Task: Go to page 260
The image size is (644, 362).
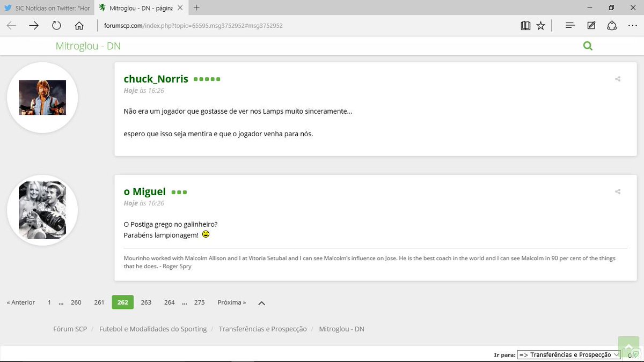Action: pos(76,302)
